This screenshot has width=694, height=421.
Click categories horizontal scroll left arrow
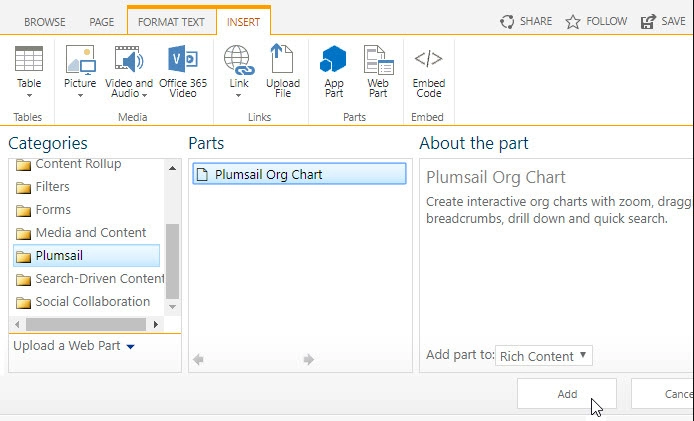tap(17, 324)
